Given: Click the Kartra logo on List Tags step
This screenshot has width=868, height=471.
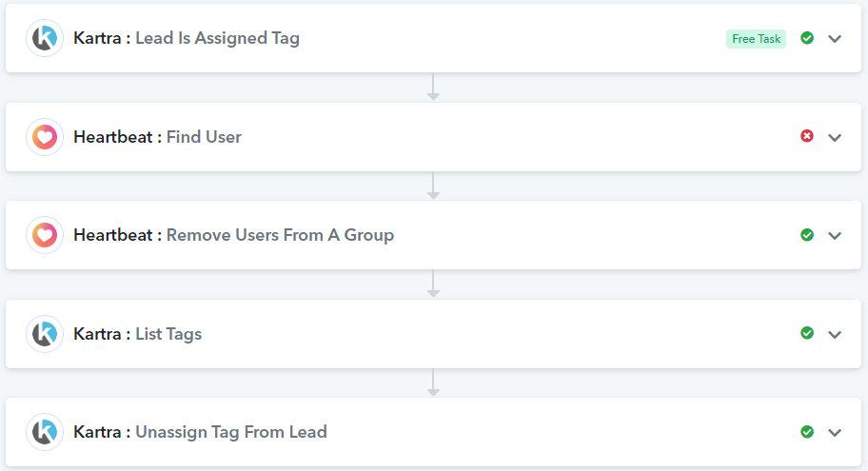Looking at the screenshot, I should pos(45,334).
